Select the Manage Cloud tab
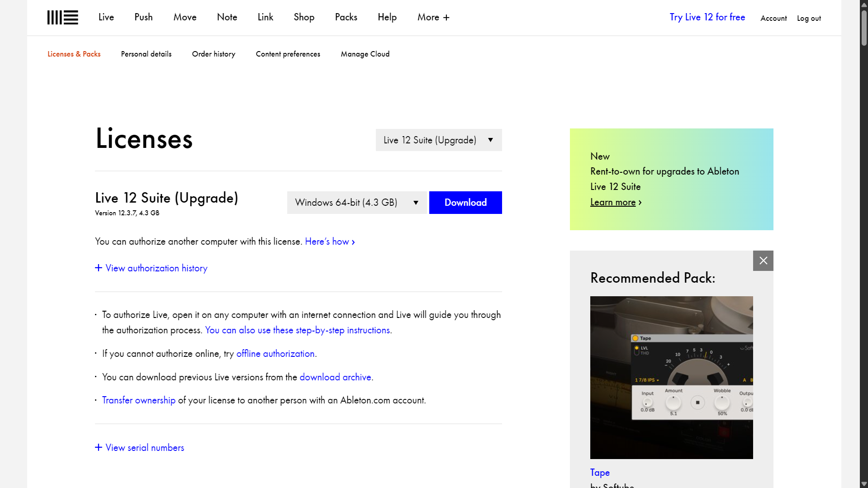 tap(365, 54)
